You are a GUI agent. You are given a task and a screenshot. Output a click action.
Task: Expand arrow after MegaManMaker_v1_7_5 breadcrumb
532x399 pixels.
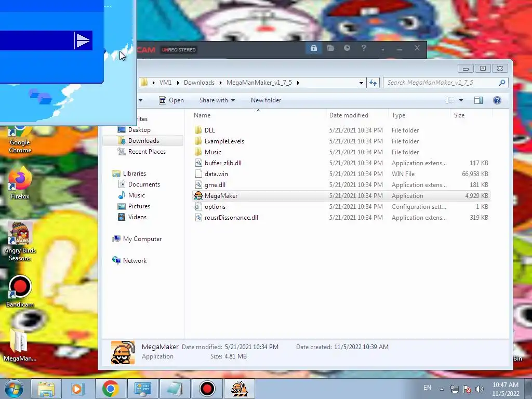click(298, 83)
